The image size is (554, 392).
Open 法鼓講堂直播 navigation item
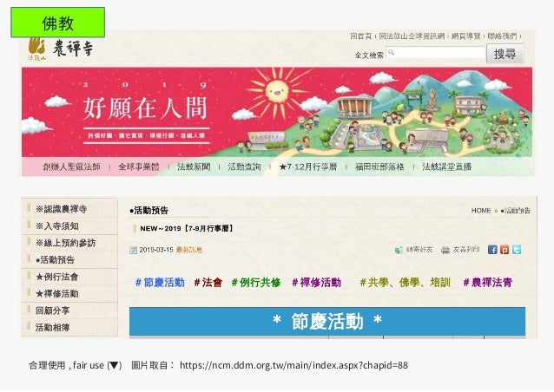point(446,167)
